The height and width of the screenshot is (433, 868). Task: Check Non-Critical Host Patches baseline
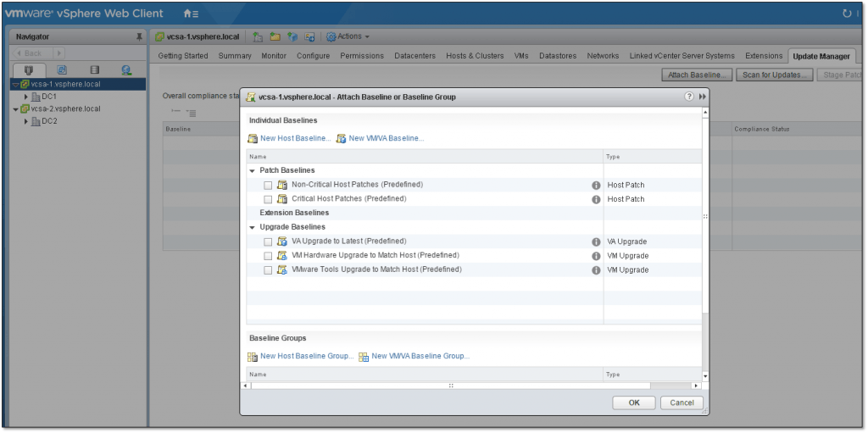pyautogui.click(x=268, y=185)
